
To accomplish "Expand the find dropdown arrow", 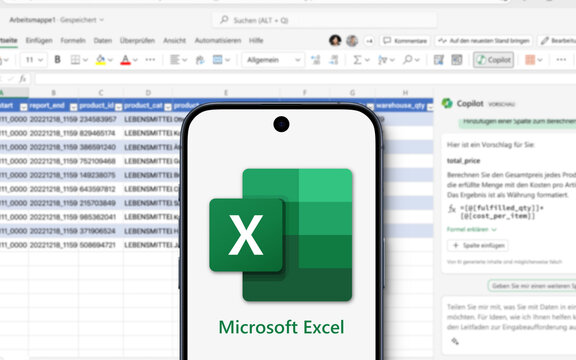I will 417,60.
